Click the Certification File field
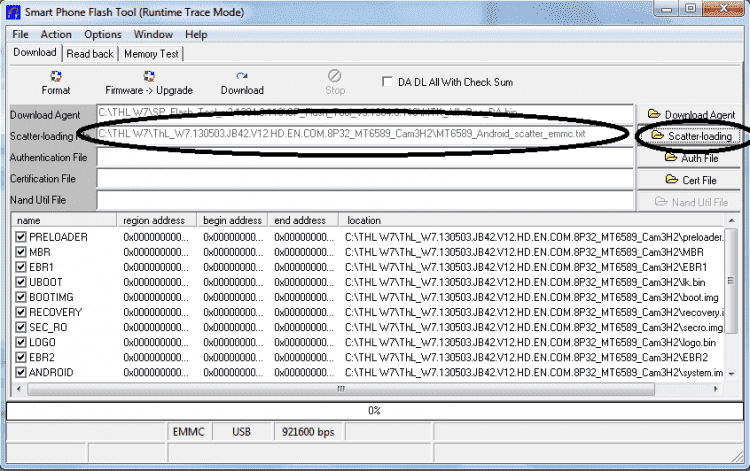The image size is (750, 471). [365, 179]
